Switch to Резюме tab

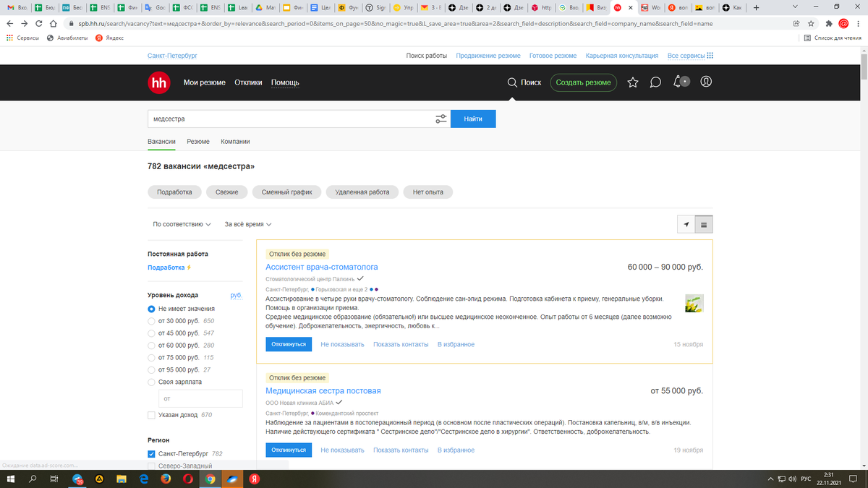click(198, 142)
